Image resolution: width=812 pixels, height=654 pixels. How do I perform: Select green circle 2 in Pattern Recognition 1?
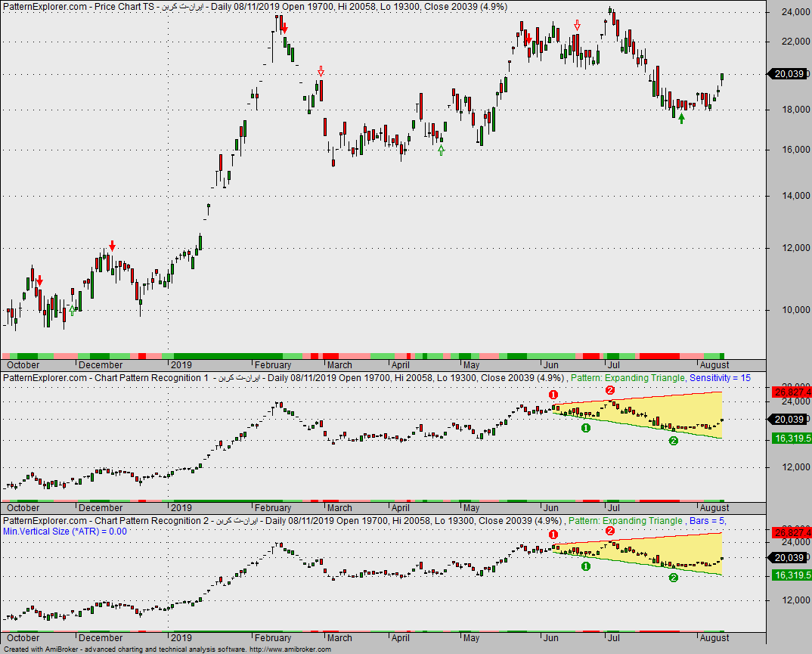click(673, 441)
